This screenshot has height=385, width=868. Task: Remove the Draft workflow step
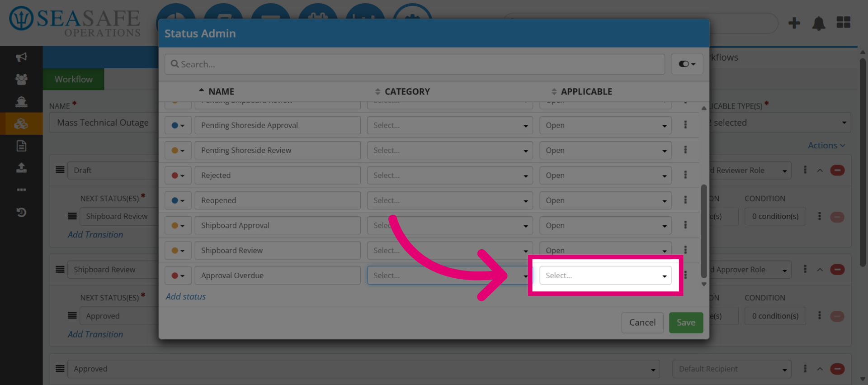[837, 171]
